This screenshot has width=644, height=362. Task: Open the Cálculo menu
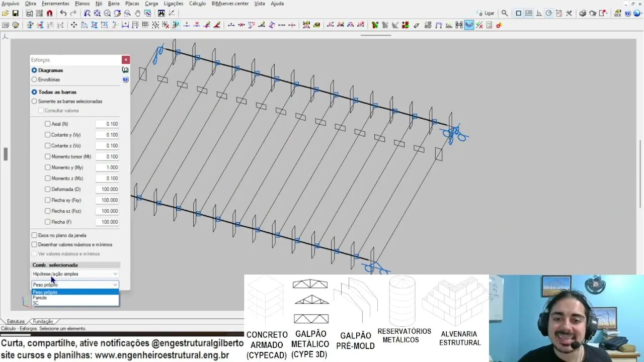[x=197, y=4]
